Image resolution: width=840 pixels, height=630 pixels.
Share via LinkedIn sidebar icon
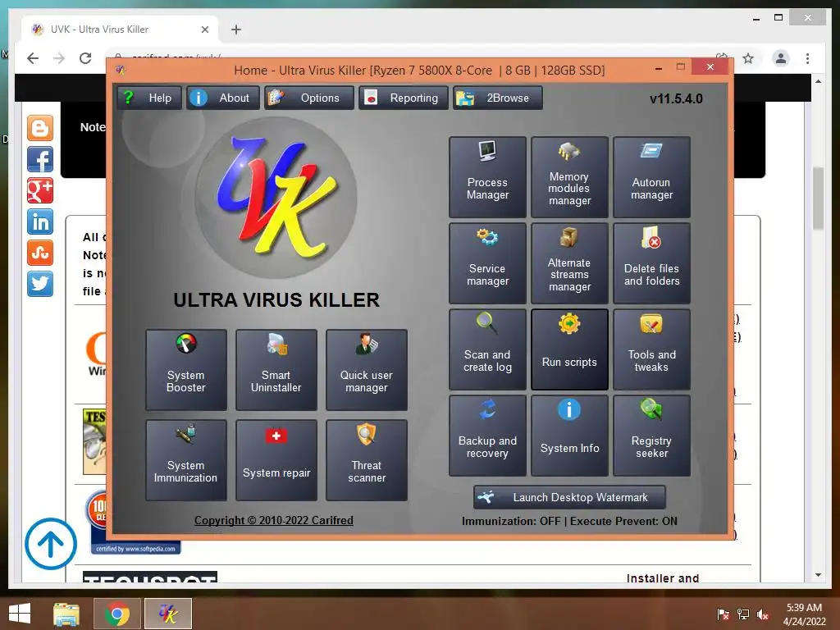[40, 221]
